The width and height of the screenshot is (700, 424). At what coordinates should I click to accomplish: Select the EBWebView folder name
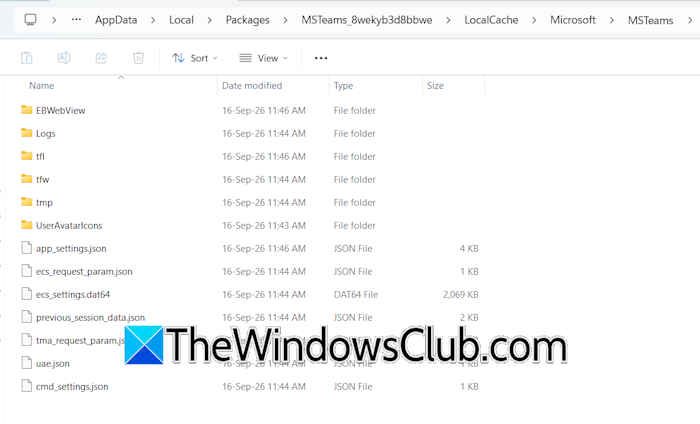61,110
